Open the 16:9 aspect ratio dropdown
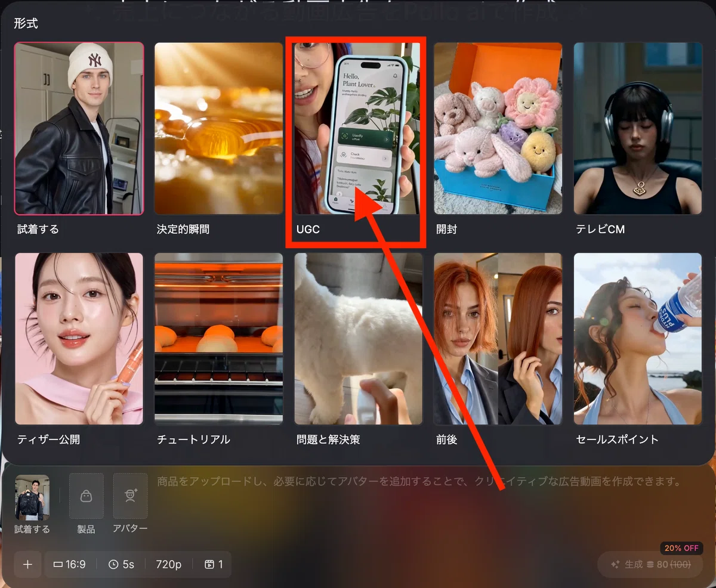 [69, 564]
